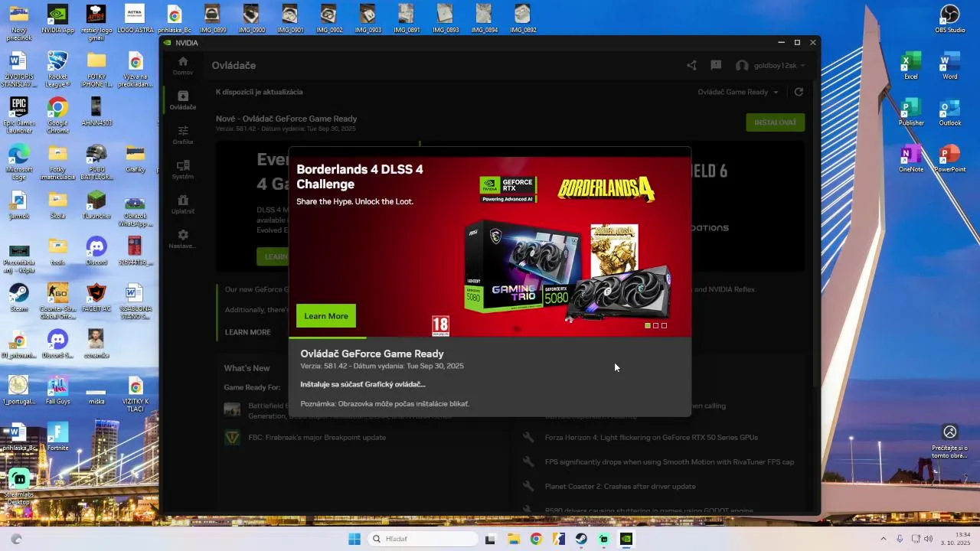The image size is (980, 551).
Task: Click Planet Coaster 2 crashes issue
Action: point(620,486)
